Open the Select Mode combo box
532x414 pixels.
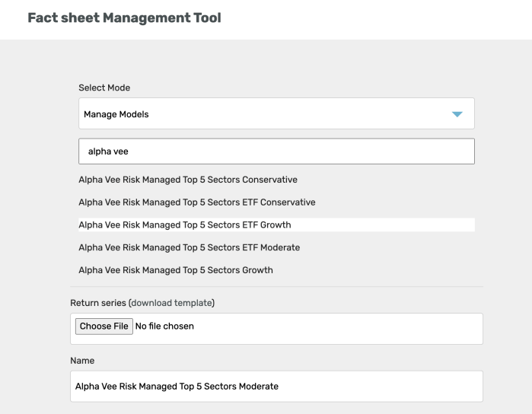[x=276, y=113]
